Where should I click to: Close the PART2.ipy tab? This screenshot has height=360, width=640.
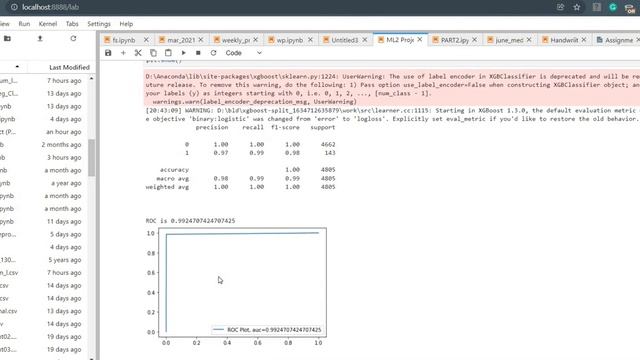coord(474,40)
